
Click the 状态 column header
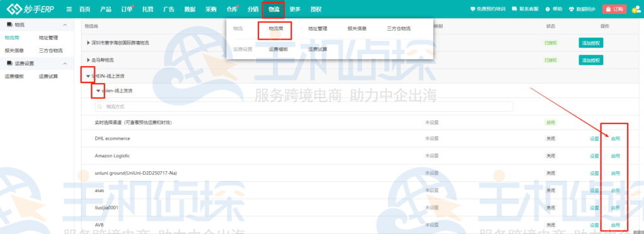click(550, 26)
